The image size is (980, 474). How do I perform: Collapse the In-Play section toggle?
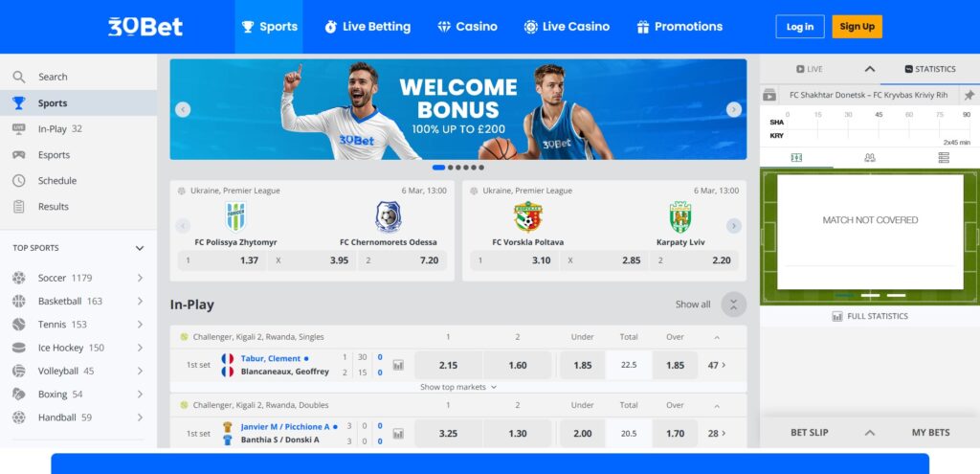coord(734,305)
